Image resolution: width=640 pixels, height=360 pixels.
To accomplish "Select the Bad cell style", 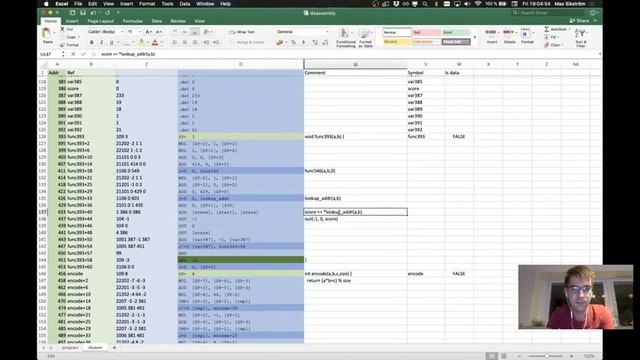I will pos(426,32).
